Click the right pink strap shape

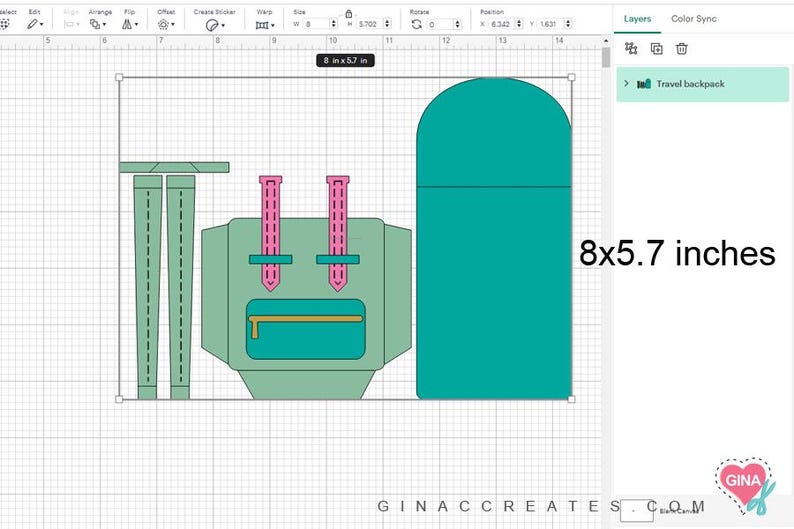coord(338,233)
